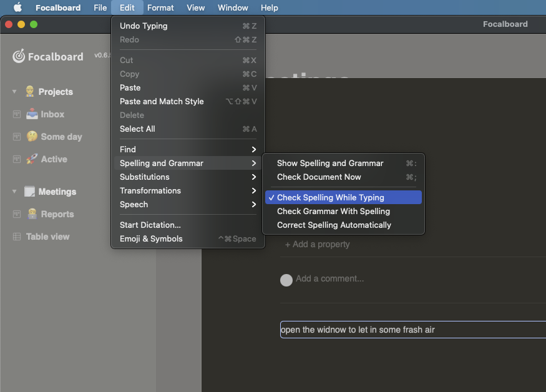This screenshot has width=546, height=392.
Task: Choose Check Document Now
Action: tap(343, 177)
